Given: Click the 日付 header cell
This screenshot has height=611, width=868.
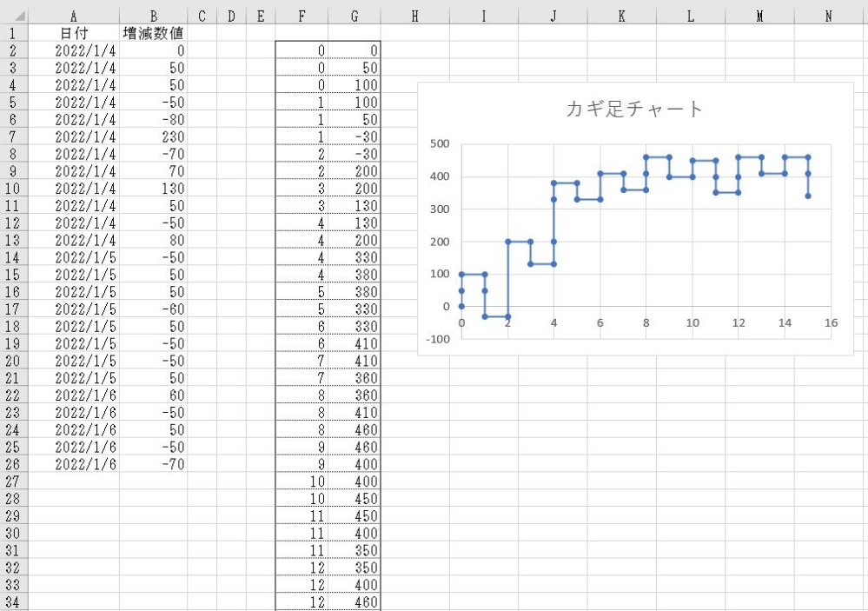Looking at the screenshot, I should [x=73, y=33].
